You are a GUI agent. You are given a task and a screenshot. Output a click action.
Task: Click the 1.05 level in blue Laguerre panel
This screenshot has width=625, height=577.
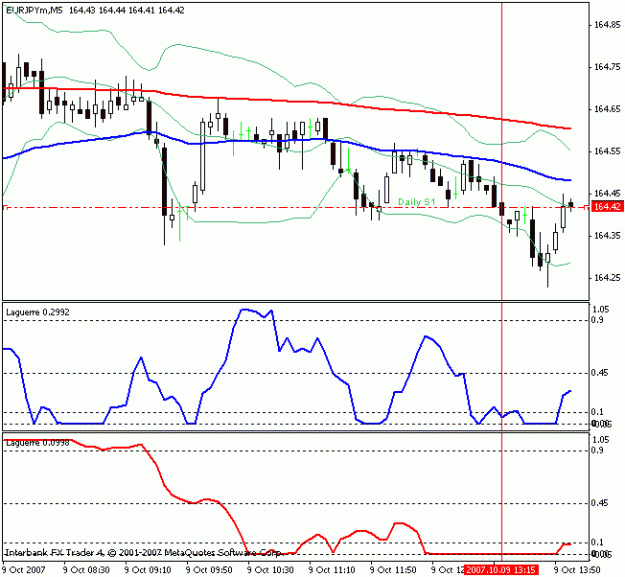pyautogui.click(x=601, y=310)
